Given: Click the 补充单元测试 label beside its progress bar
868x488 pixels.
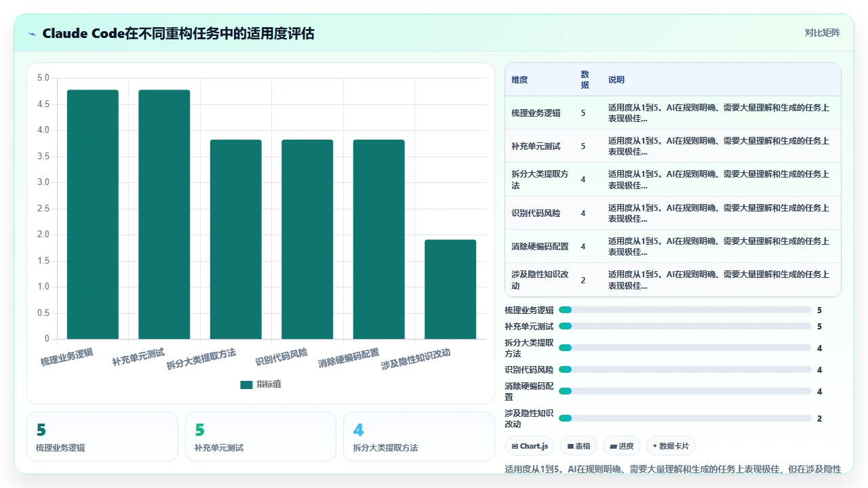Looking at the screenshot, I should pos(529,327).
